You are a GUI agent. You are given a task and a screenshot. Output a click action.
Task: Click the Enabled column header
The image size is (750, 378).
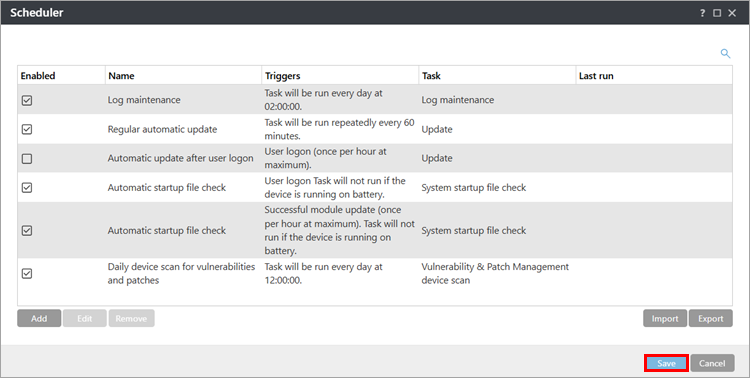tap(61, 76)
